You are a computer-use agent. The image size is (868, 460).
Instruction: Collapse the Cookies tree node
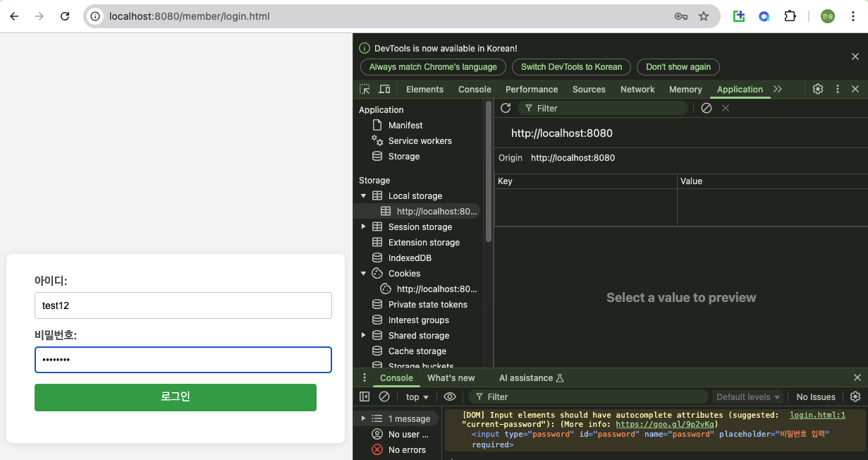[364, 273]
